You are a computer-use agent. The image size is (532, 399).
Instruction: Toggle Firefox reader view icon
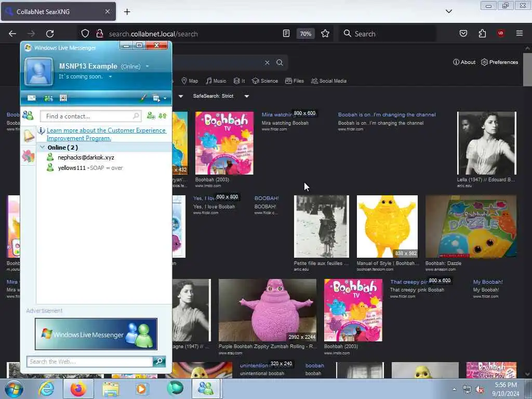[286, 34]
